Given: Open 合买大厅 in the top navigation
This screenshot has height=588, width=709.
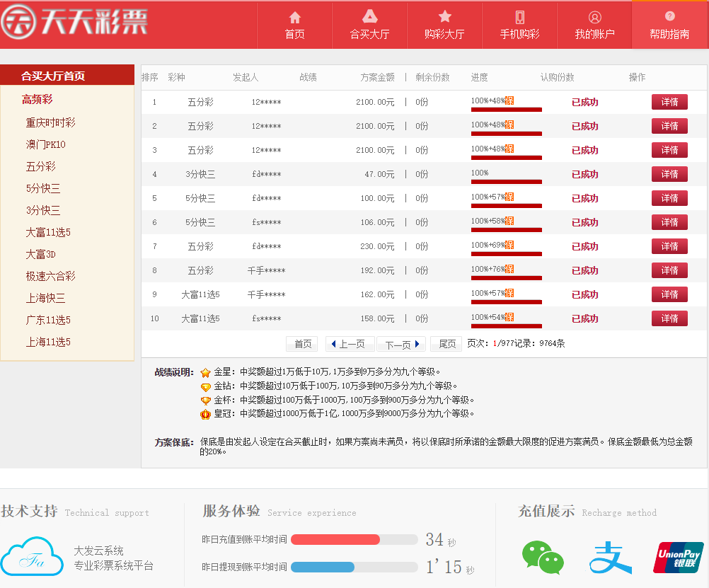Looking at the screenshot, I should pyautogui.click(x=369, y=25).
